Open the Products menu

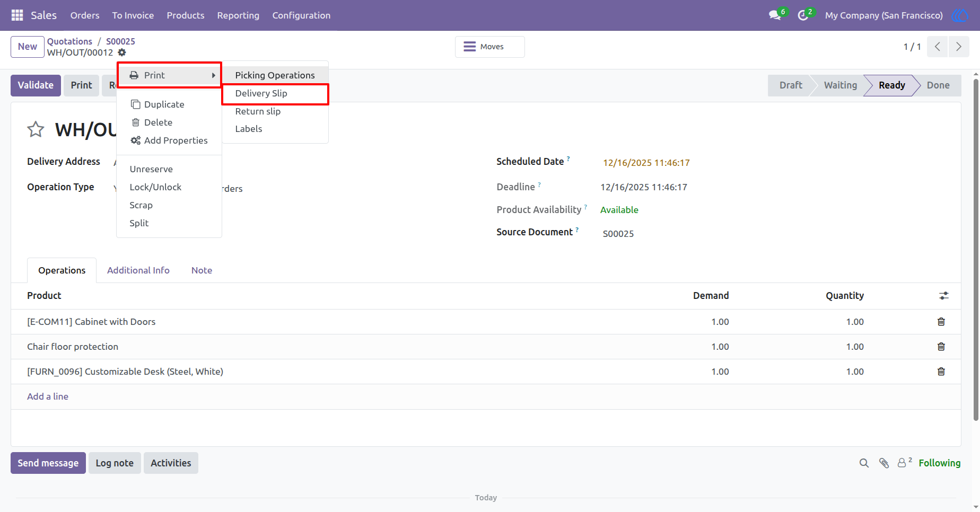pyautogui.click(x=186, y=15)
